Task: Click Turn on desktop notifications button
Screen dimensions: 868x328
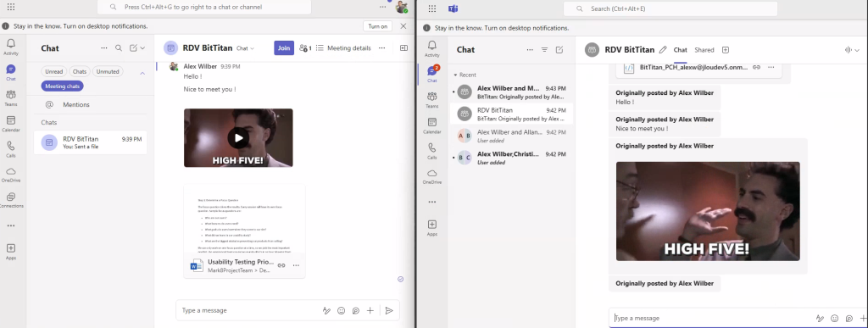Action: coord(377,26)
